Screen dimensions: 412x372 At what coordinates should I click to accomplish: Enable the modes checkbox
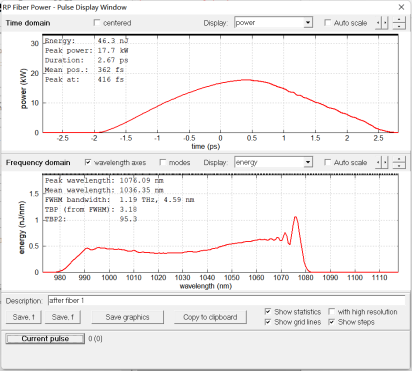pos(163,162)
